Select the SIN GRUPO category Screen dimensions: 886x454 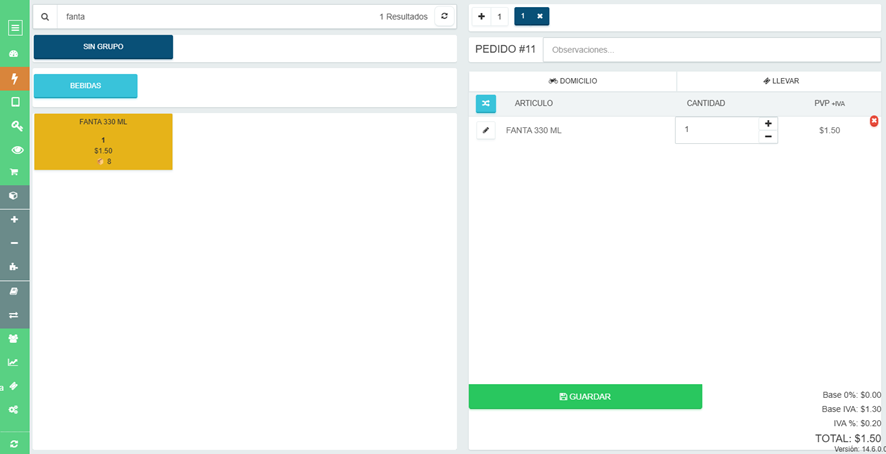(x=103, y=47)
